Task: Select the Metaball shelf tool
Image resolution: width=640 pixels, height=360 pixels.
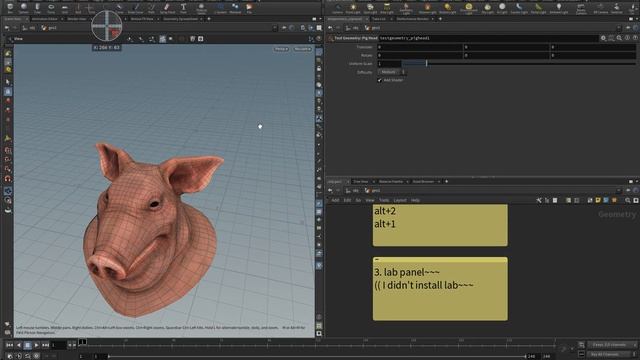Action: 235,8
